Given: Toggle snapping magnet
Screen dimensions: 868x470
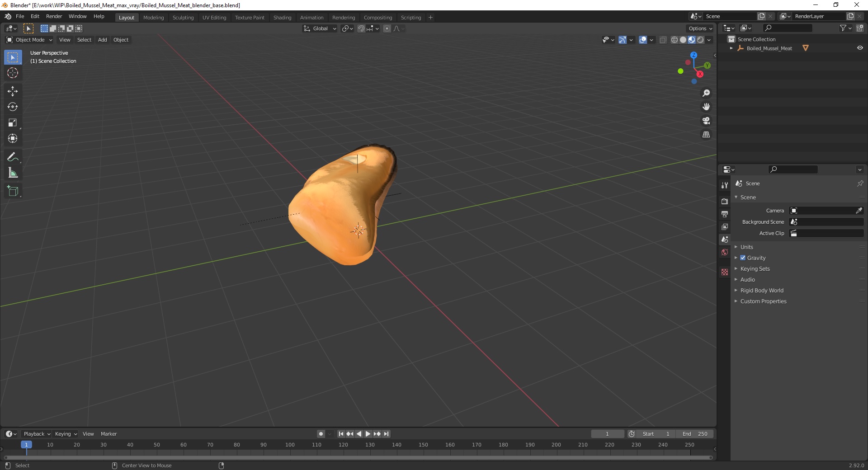Looking at the screenshot, I should pyautogui.click(x=361, y=28).
